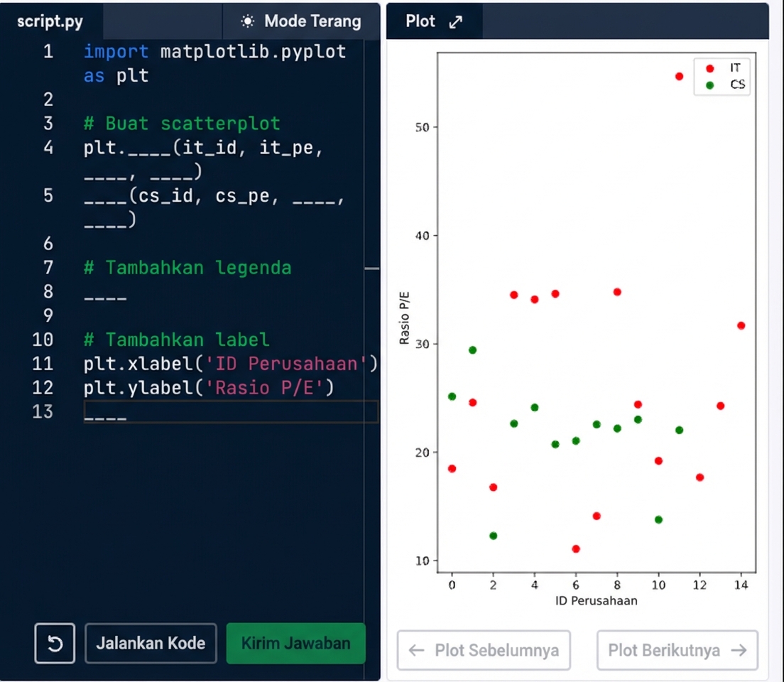This screenshot has width=784, height=682.
Task: Advance to Plot Berikutnya
Action: coord(677,650)
